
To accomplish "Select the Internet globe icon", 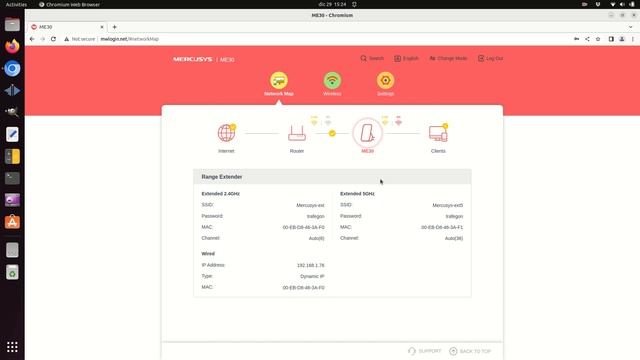I will 226,133.
